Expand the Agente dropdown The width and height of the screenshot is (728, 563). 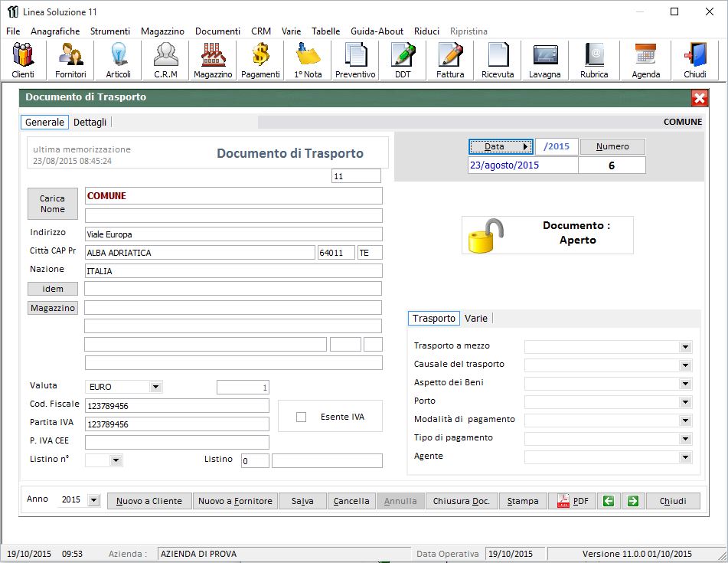point(685,457)
